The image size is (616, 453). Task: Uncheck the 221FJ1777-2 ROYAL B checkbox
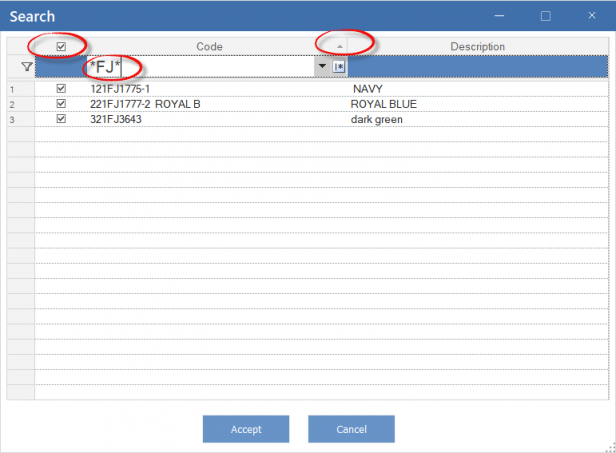(x=61, y=104)
